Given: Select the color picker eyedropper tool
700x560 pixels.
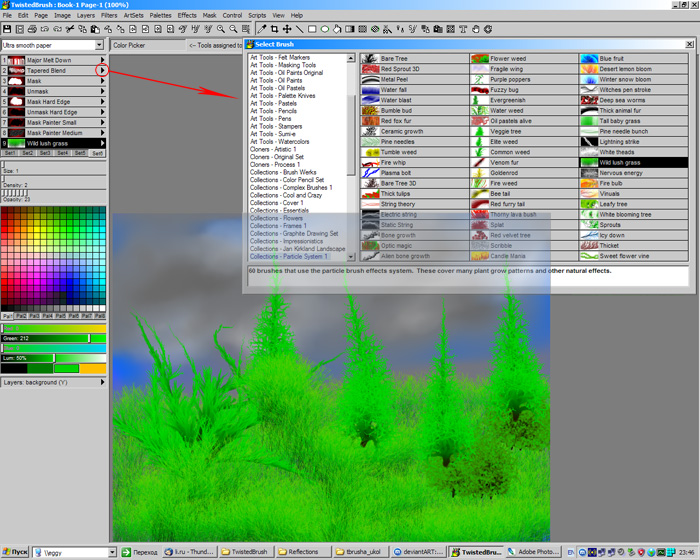Looking at the screenshot, I should pyautogui.click(x=262, y=29).
